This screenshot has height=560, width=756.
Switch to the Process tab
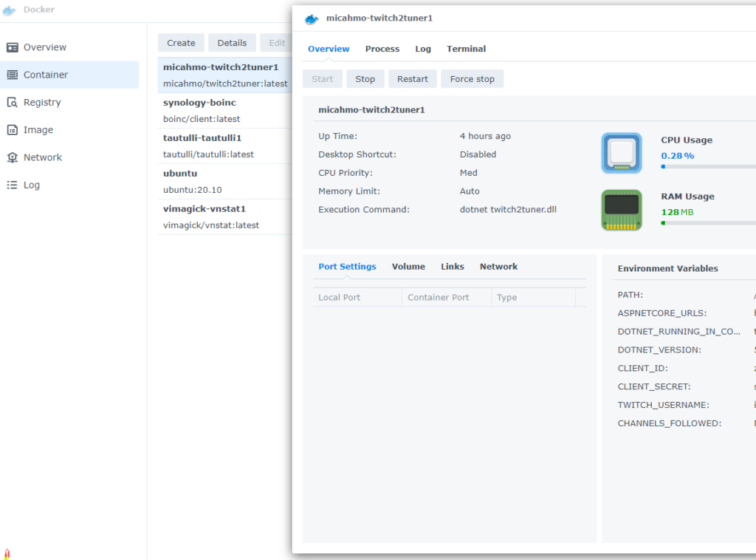pyautogui.click(x=382, y=49)
